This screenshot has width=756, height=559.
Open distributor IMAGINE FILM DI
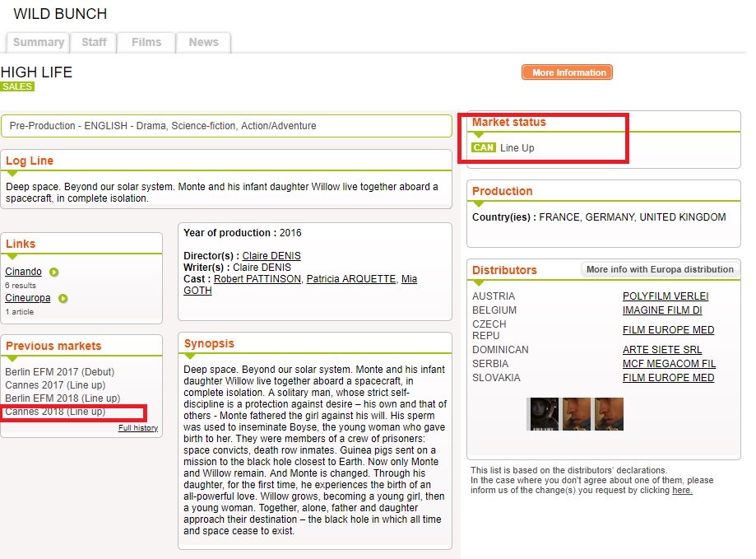(x=662, y=310)
